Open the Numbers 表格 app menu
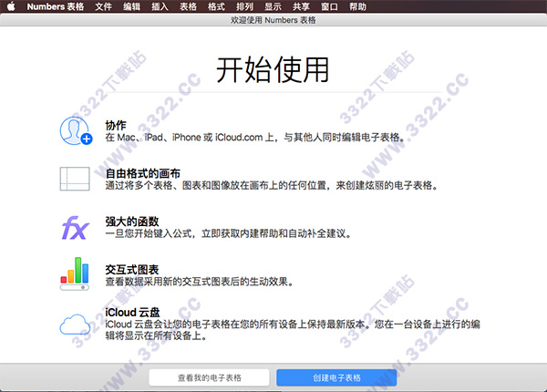547x392 pixels. (x=55, y=6)
